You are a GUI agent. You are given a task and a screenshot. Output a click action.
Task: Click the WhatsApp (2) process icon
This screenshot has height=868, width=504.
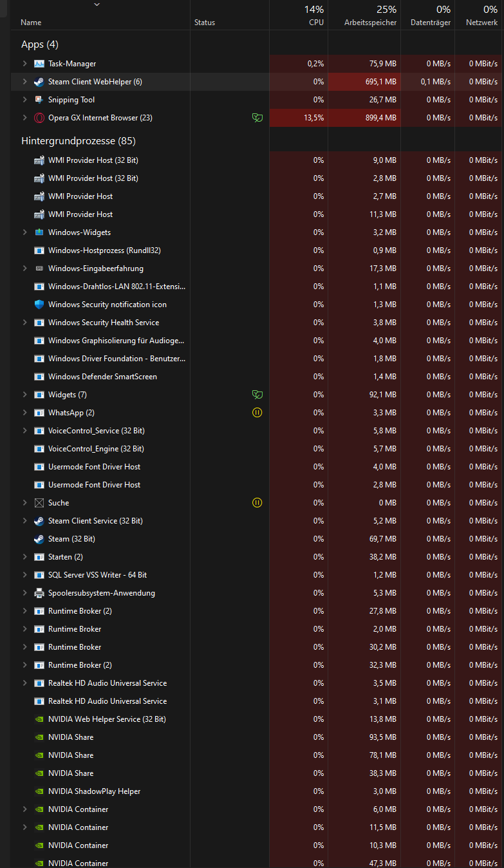39,413
